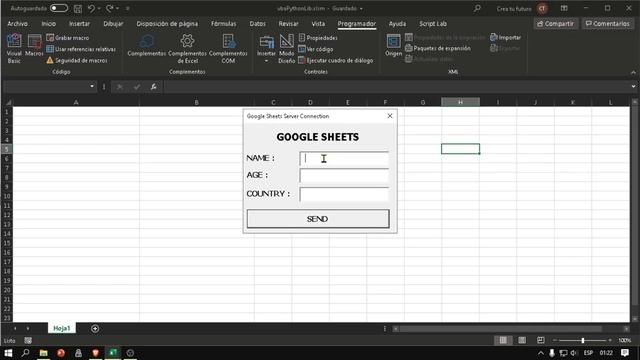This screenshot has width=640, height=360.
Task: Open the undo history dropdown arrow
Action: pos(99,8)
